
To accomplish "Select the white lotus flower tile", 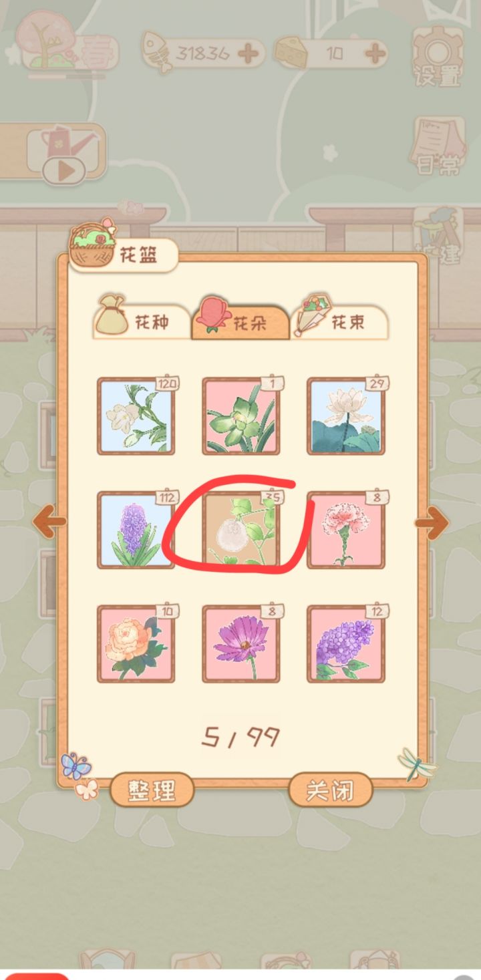I will [x=346, y=416].
